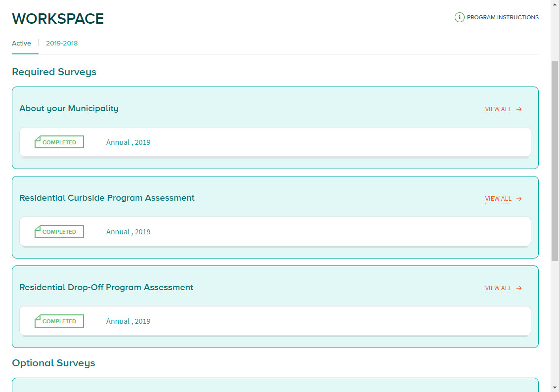Open View All for Residential Curbside Program Assessment
Viewport: 559px width, 392px height.
(x=498, y=199)
